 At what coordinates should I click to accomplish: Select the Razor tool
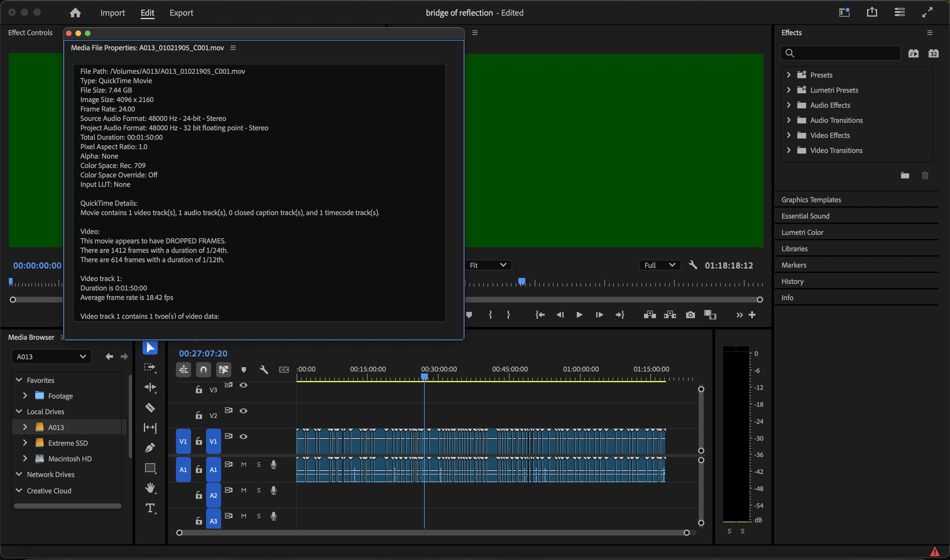[x=150, y=408]
